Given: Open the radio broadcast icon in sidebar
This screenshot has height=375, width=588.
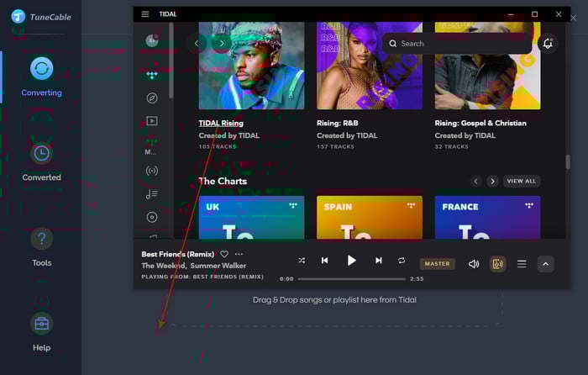Looking at the screenshot, I should click(x=152, y=171).
